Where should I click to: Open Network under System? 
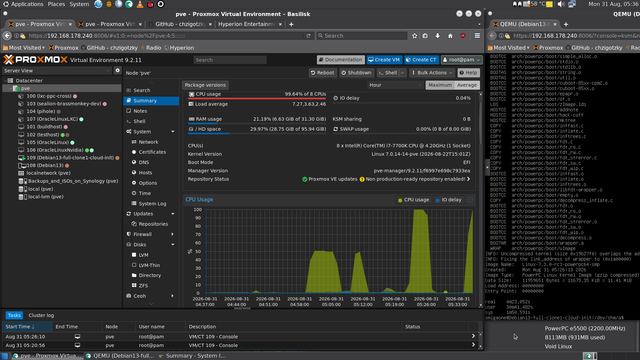(x=148, y=142)
